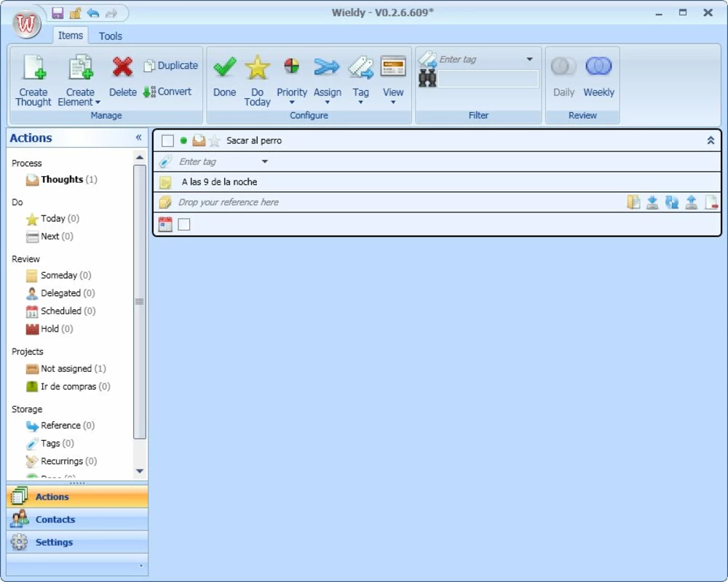This screenshot has height=582, width=728.
Task: Click the upload reference icon
Action: tap(692, 202)
